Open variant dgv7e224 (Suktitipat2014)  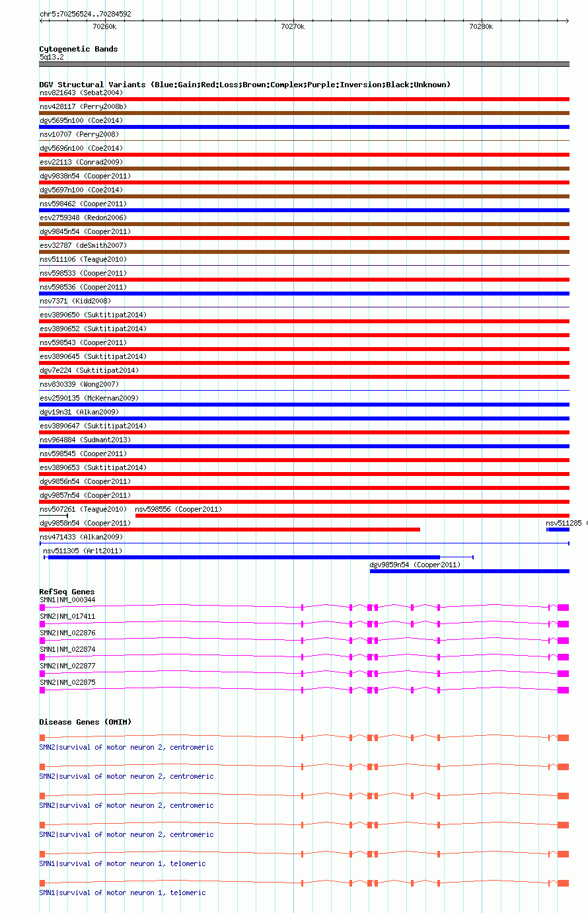click(89, 370)
